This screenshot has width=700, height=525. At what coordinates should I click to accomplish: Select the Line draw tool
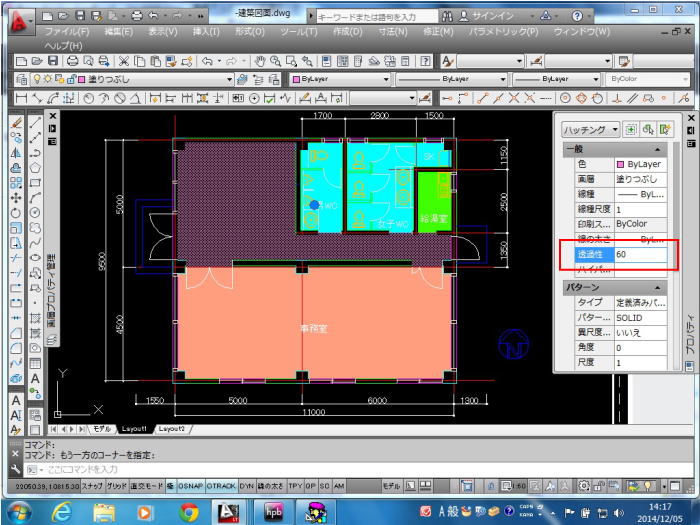(x=35, y=122)
